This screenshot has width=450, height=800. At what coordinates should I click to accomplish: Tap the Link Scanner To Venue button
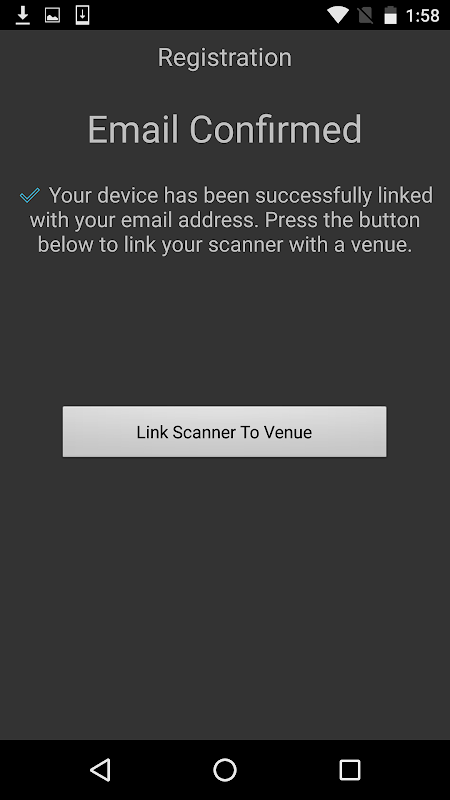click(x=224, y=432)
